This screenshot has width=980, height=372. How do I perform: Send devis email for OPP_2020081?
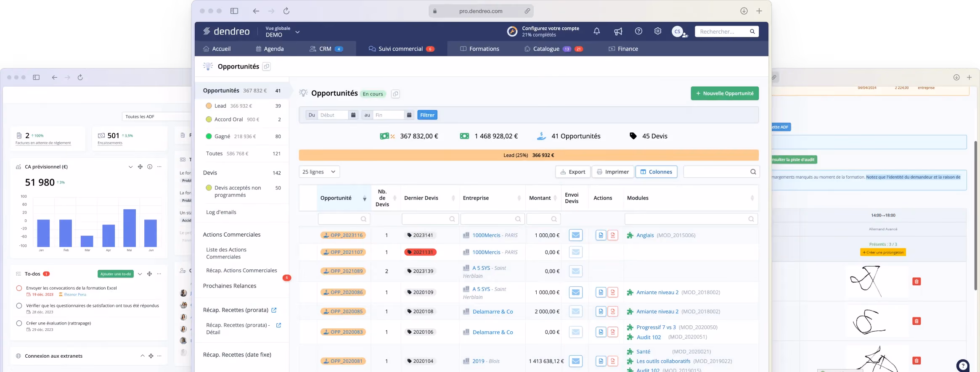[x=576, y=361]
